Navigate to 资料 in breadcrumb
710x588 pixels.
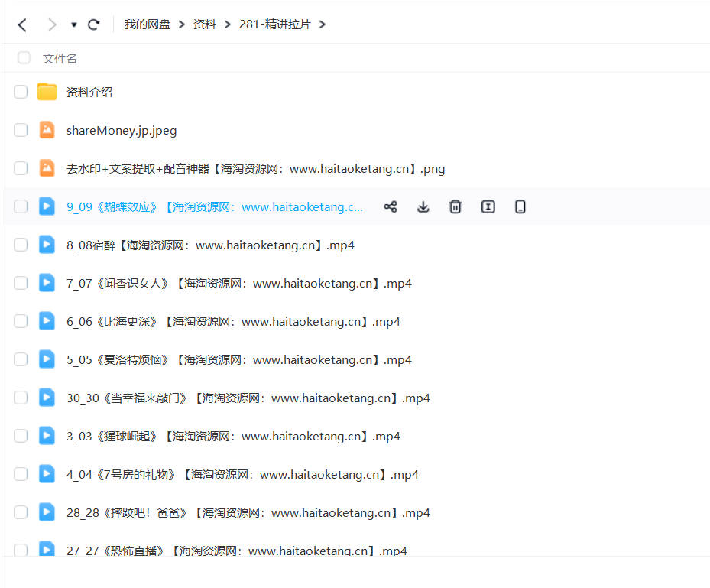[205, 24]
